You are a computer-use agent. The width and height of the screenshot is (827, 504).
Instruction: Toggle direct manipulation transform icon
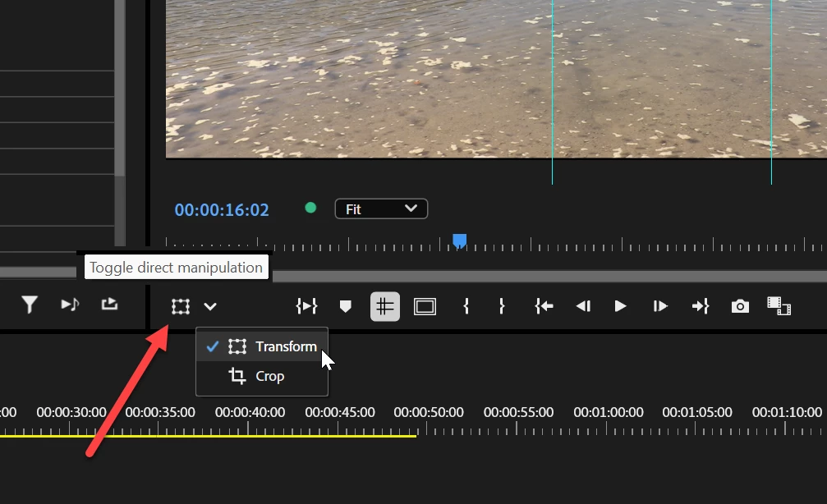(x=181, y=306)
